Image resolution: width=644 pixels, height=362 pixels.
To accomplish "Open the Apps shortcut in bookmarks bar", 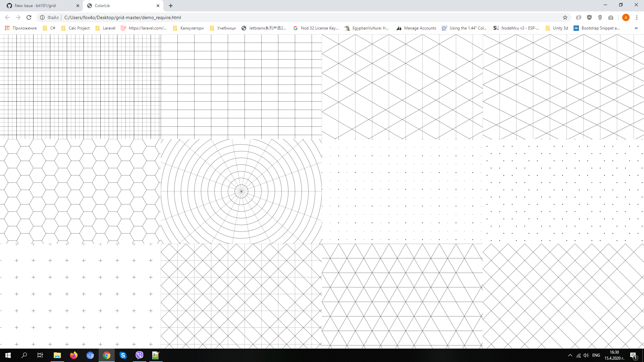I will (21, 28).
